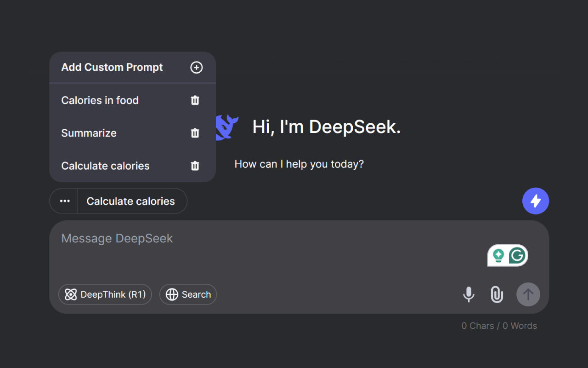Click the blue lightning bolt button
588x368 pixels.
click(x=536, y=201)
